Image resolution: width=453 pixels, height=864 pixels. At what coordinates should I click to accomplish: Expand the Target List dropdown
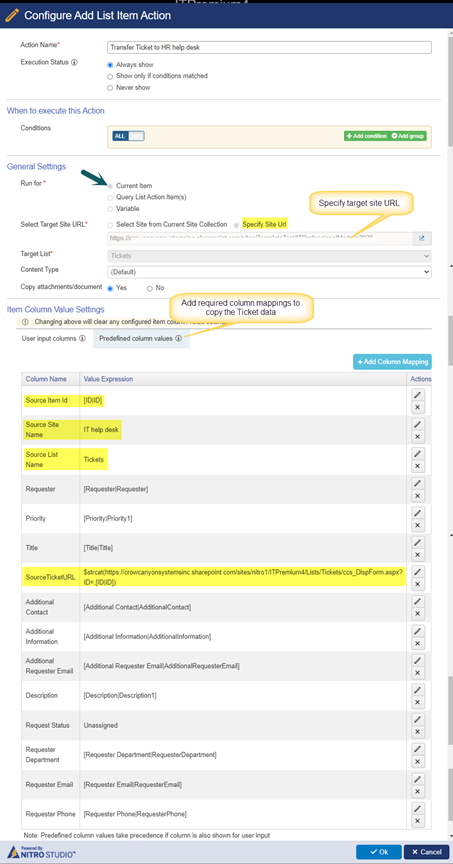(269, 256)
